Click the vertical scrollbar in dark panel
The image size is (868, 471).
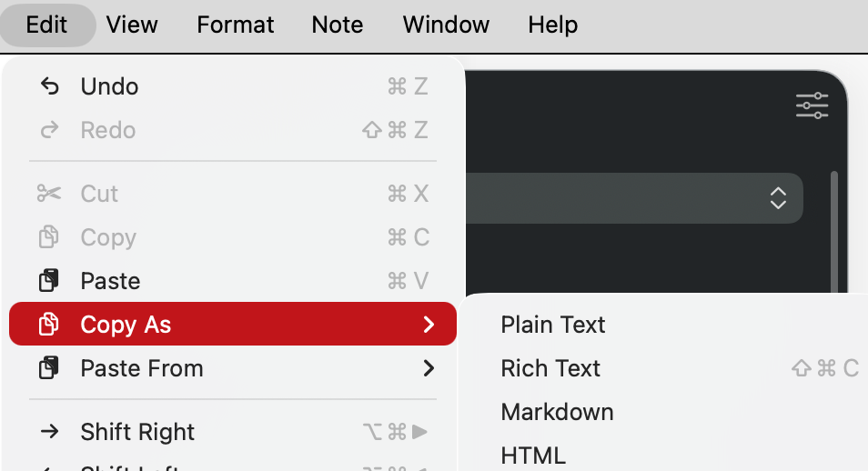point(834,233)
